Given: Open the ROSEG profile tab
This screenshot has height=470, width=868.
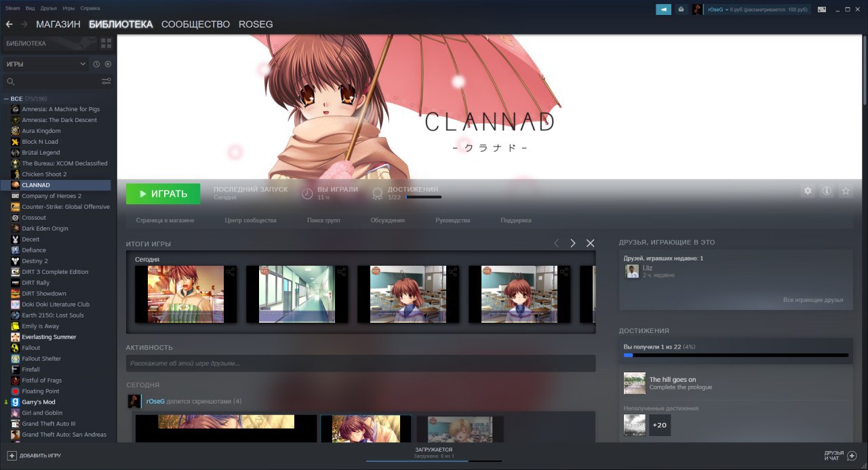Looking at the screenshot, I should pos(256,24).
